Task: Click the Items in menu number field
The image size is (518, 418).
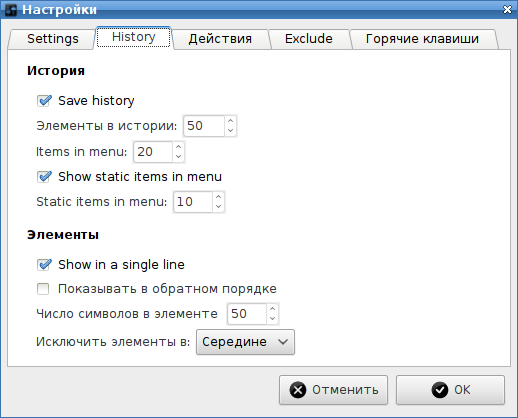Action: pyautogui.click(x=153, y=152)
